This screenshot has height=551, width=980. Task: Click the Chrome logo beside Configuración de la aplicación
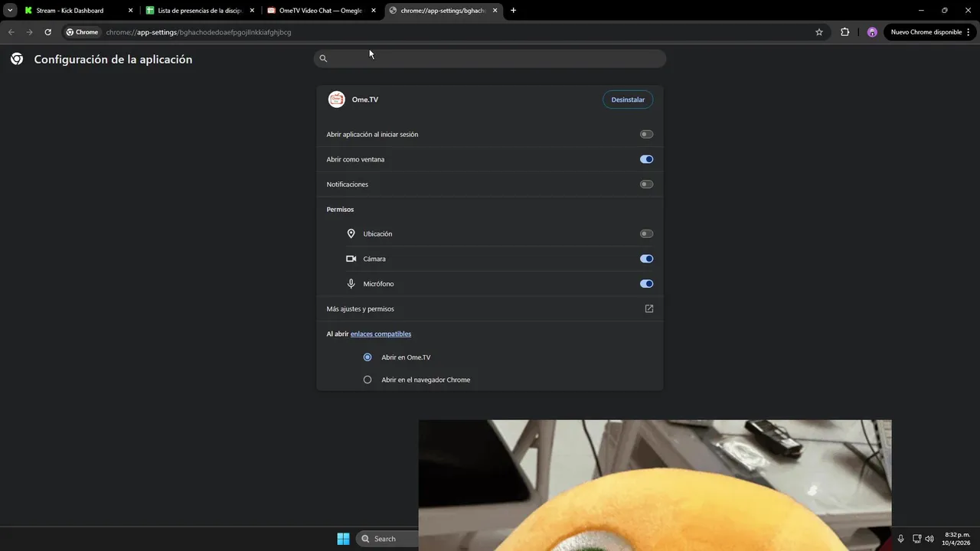click(x=17, y=59)
